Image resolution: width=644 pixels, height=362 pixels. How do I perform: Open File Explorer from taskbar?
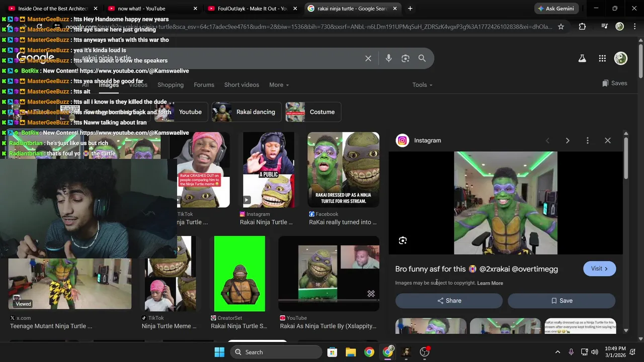351,352
